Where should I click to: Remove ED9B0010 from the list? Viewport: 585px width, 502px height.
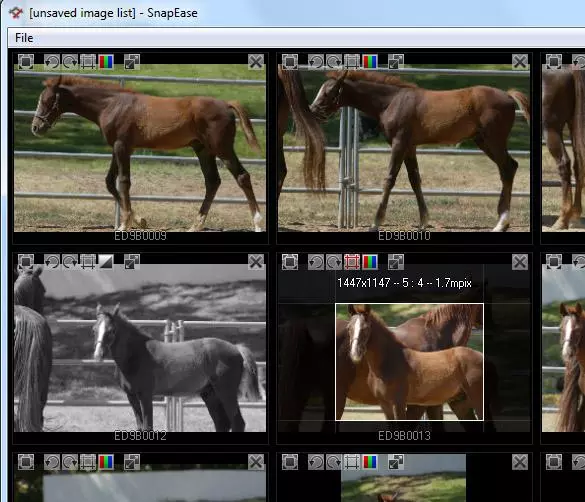(x=520, y=62)
